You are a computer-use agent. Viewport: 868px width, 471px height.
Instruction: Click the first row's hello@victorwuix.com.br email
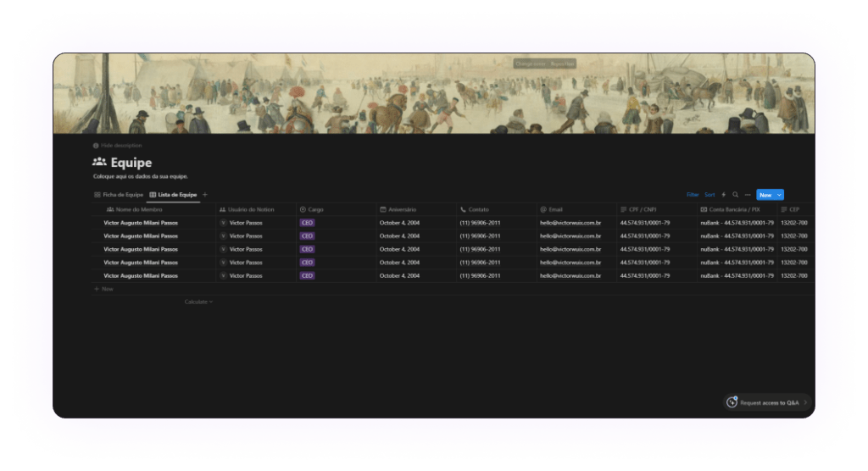(x=570, y=223)
